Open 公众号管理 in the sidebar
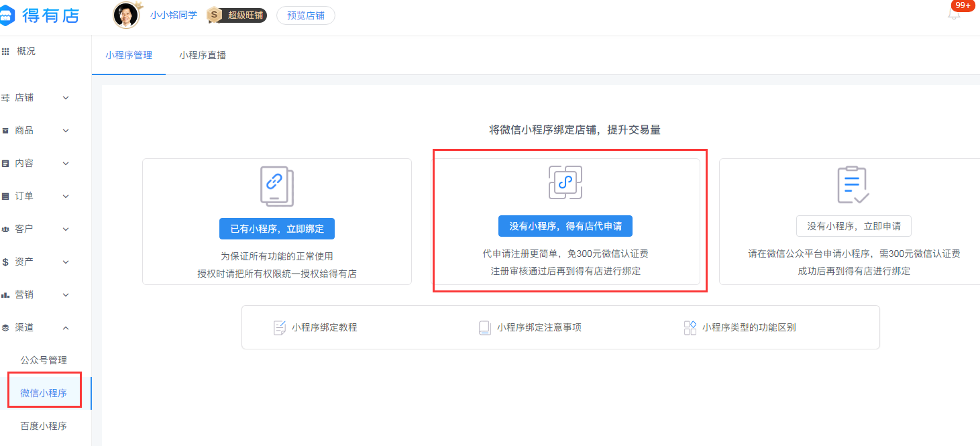Viewport: 980px width, 446px height. (x=44, y=360)
